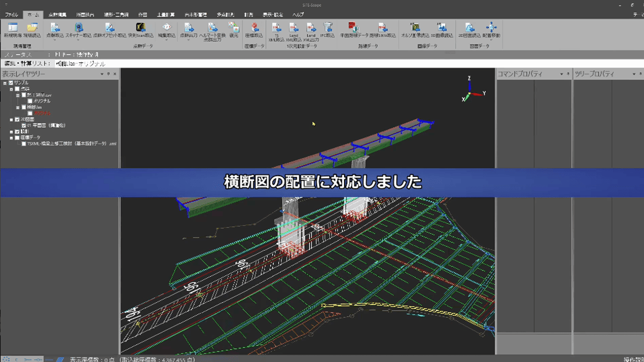
Task: Click the 快測Scan取込 import icon
Action: (x=141, y=29)
